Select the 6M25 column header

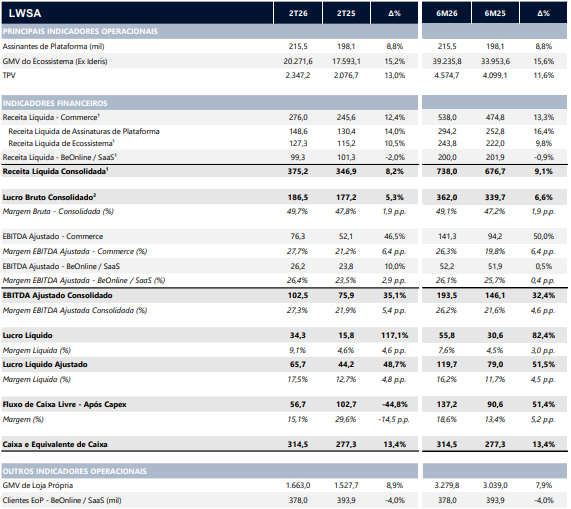coord(495,13)
